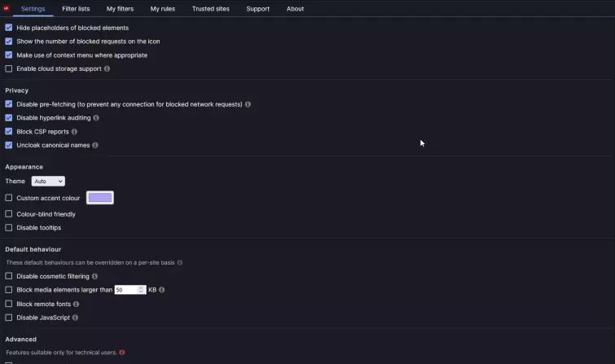This screenshot has height=364, width=615.
Task: Enable the Colour-blind friendly checkbox
Action: click(9, 214)
